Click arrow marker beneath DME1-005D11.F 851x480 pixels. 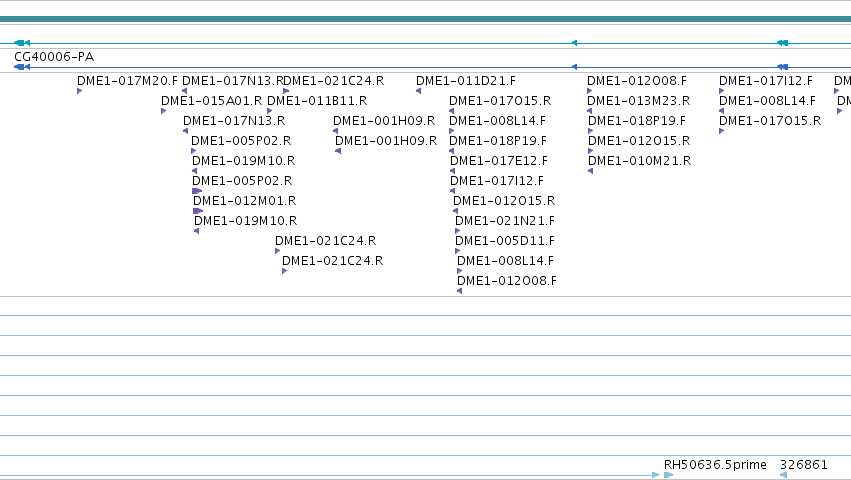458,251
